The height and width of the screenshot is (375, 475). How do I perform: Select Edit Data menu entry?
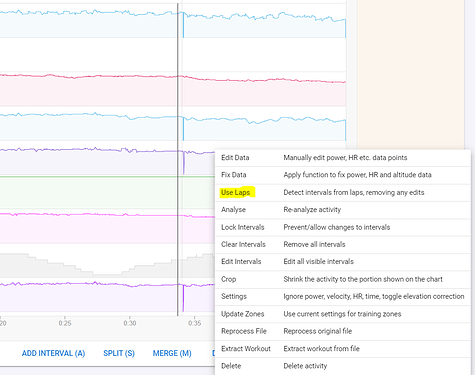click(x=343, y=158)
